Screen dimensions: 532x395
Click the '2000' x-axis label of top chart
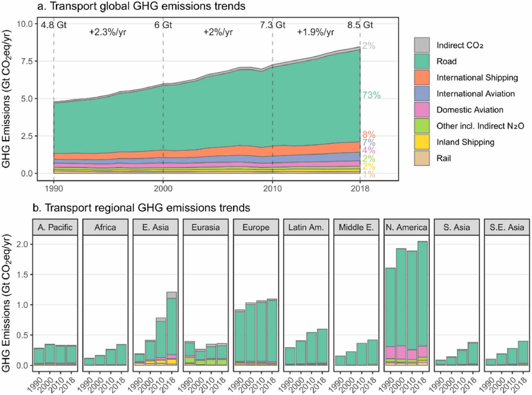pyautogui.click(x=163, y=189)
